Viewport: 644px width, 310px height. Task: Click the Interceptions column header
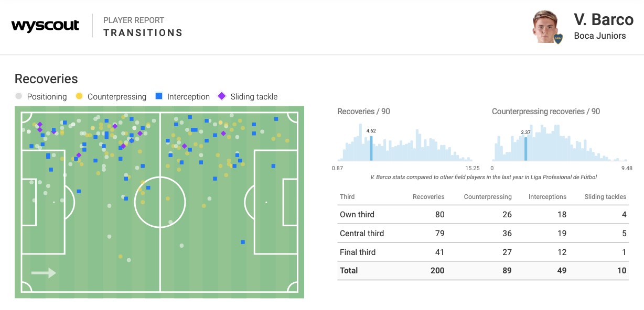[547, 197]
